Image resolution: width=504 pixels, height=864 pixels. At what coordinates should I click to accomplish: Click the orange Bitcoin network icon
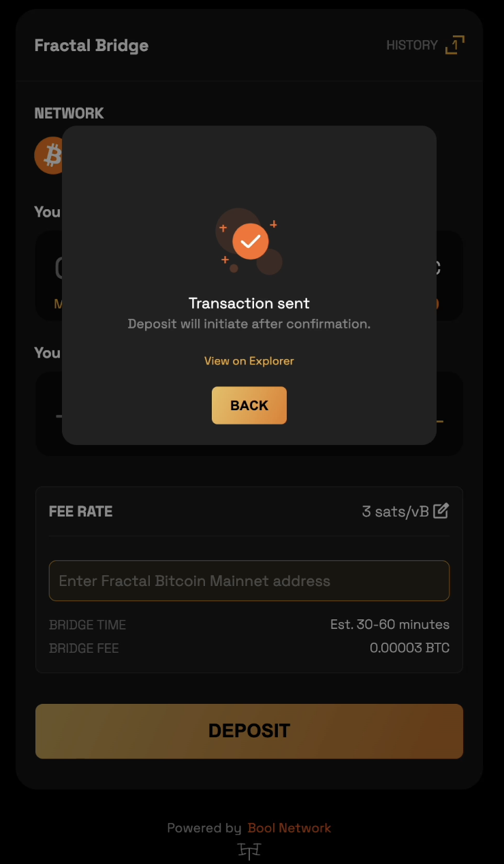pyautogui.click(x=49, y=155)
